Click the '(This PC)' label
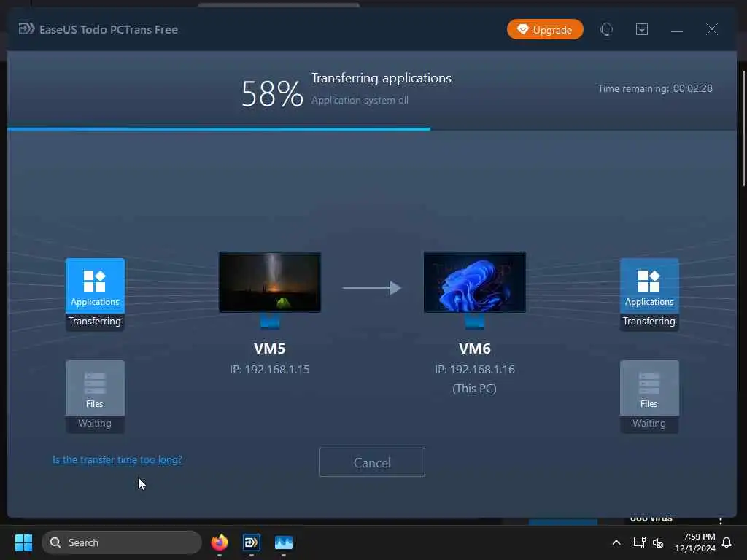 pyautogui.click(x=474, y=389)
